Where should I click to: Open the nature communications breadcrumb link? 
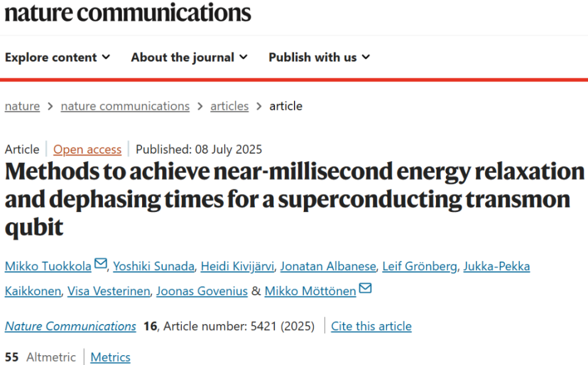click(125, 106)
